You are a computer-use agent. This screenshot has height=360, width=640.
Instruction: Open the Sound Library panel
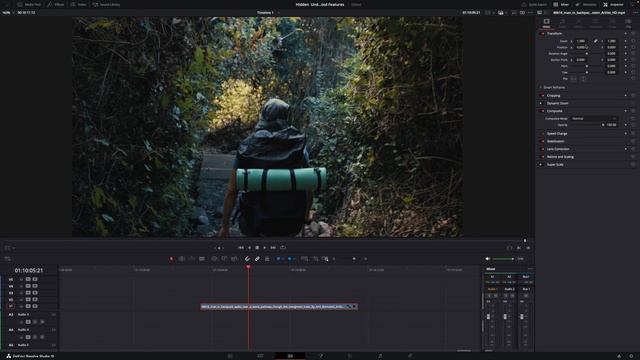(x=106, y=4)
